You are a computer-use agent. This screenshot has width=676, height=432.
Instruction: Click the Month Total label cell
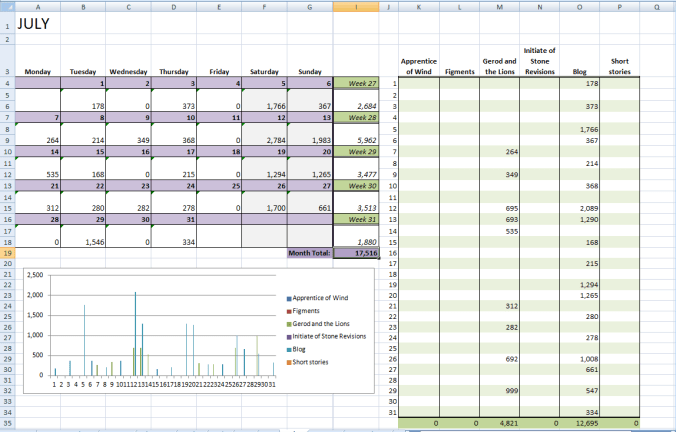pyautogui.click(x=310, y=253)
